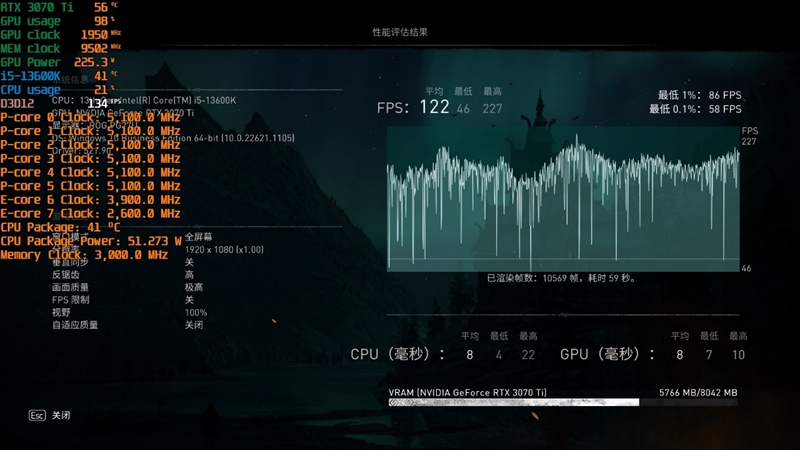This screenshot has height=450, width=800.
Task: Select the average FPS value 122
Action: click(434, 107)
